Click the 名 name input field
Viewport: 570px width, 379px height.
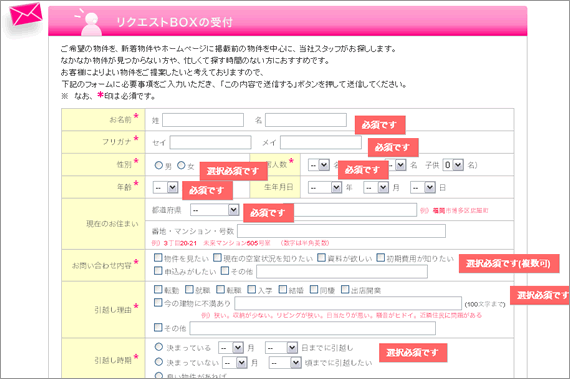pos(306,120)
